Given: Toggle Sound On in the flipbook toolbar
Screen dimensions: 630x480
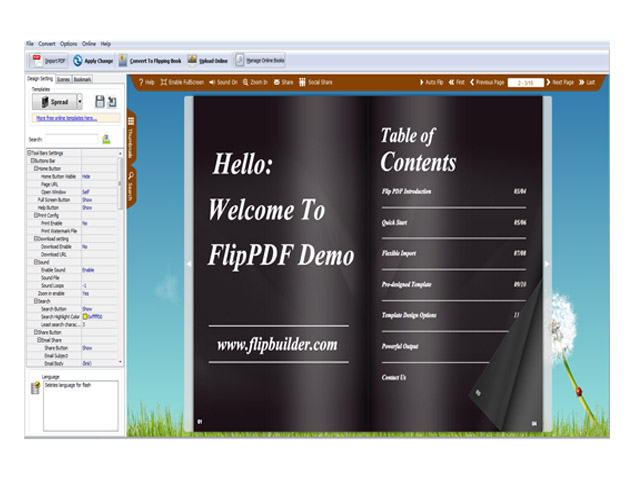Looking at the screenshot, I should pos(223,82).
